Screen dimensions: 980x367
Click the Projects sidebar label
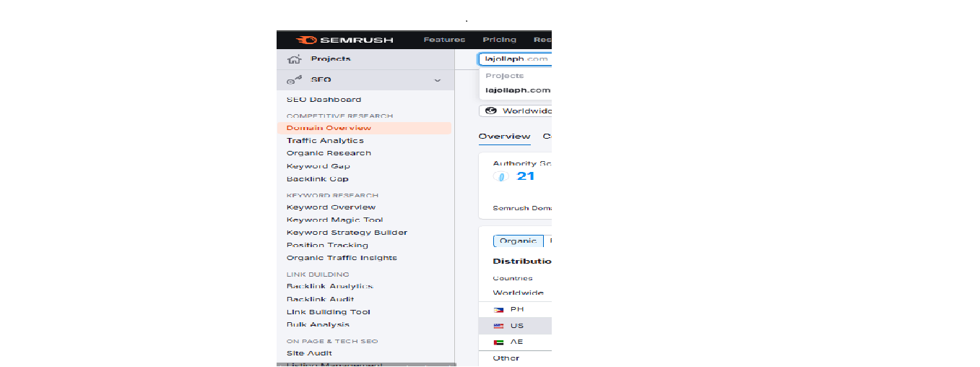[331, 59]
